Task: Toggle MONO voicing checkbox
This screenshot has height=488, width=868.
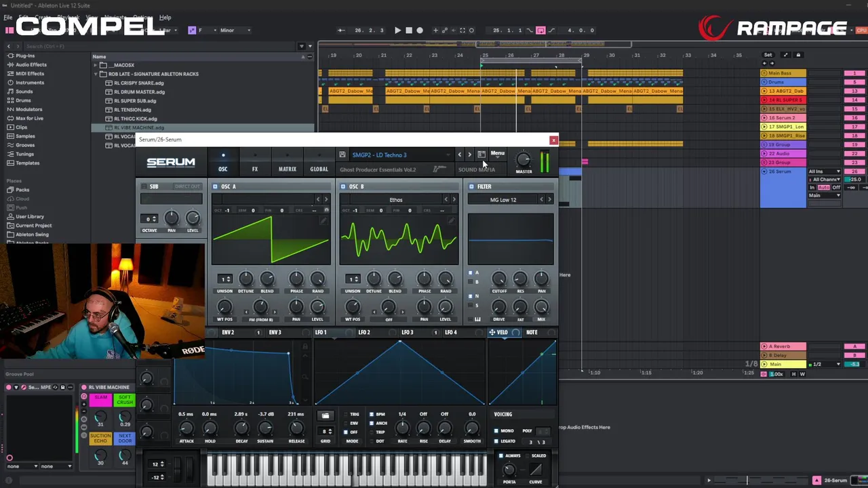Action: (x=496, y=431)
